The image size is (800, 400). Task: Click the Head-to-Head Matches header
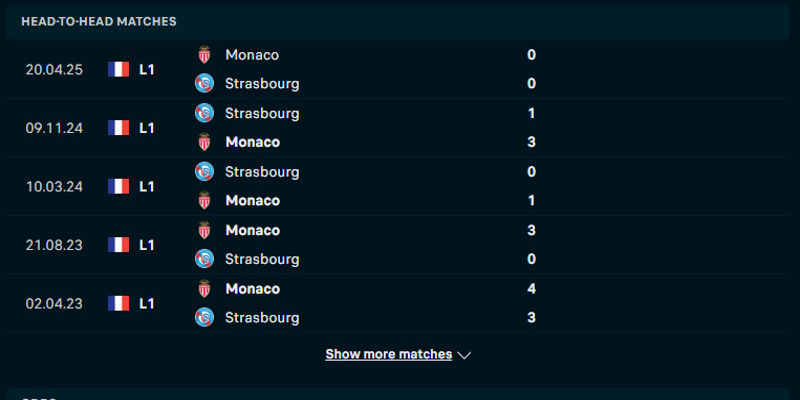coord(99,21)
